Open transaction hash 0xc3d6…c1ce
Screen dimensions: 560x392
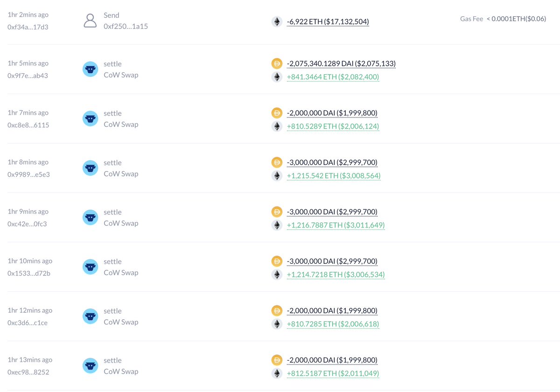[x=28, y=323]
